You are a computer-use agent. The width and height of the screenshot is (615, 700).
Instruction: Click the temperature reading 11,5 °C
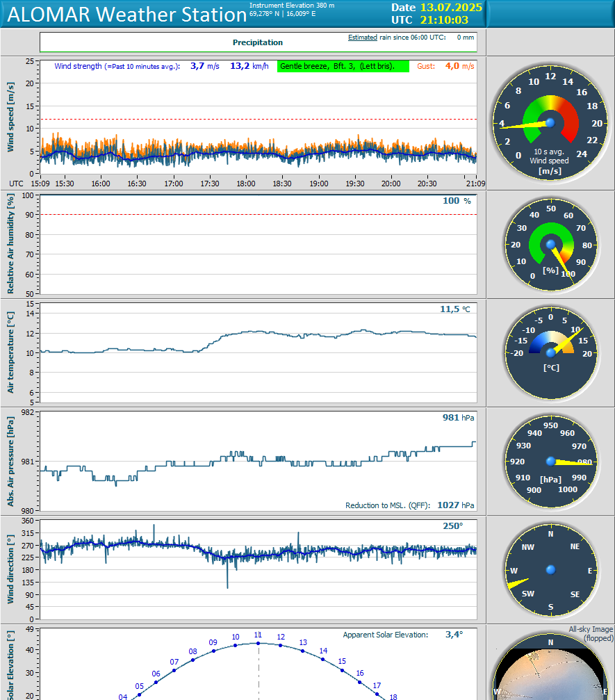454,309
